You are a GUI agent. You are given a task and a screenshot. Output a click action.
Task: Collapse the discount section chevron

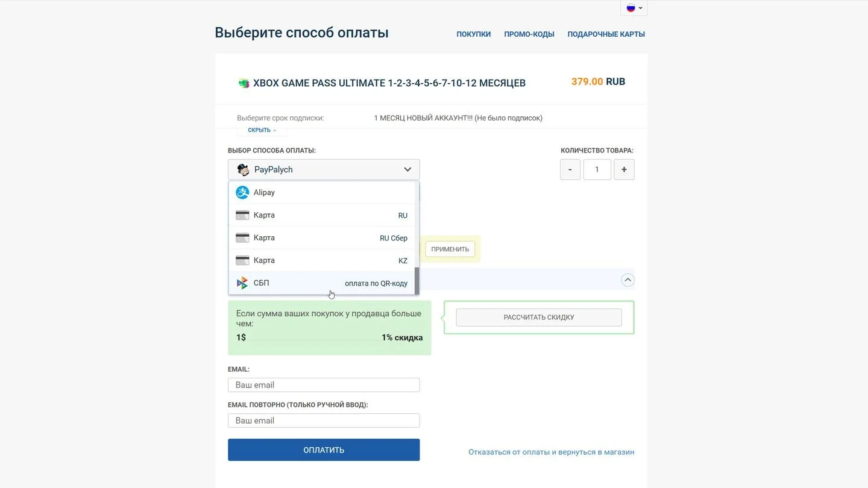coord(627,280)
